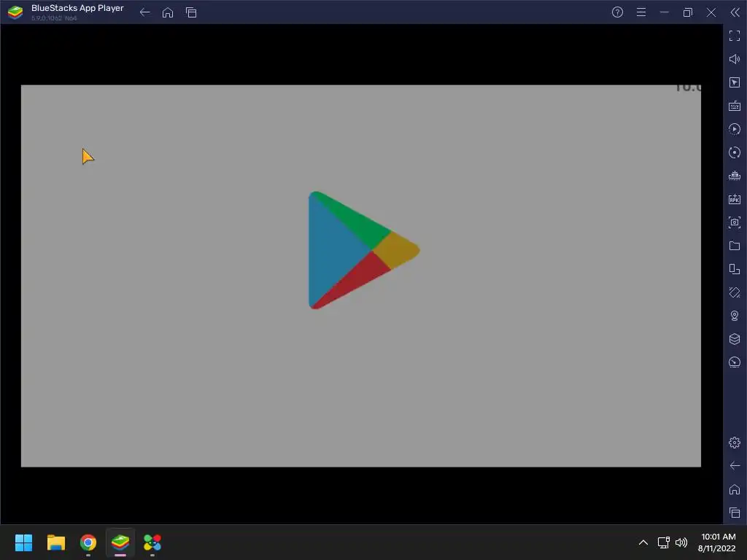Click sidebar home button
The height and width of the screenshot is (560, 747).
point(735,489)
